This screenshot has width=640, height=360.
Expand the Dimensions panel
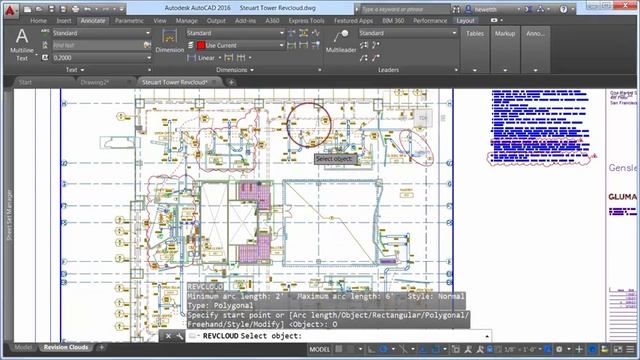pyautogui.click(x=235, y=70)
